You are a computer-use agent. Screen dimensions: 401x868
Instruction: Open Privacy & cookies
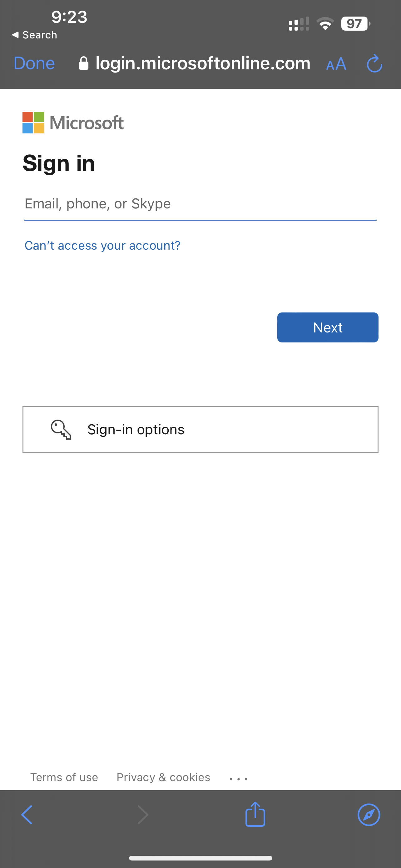coord(163,777)
